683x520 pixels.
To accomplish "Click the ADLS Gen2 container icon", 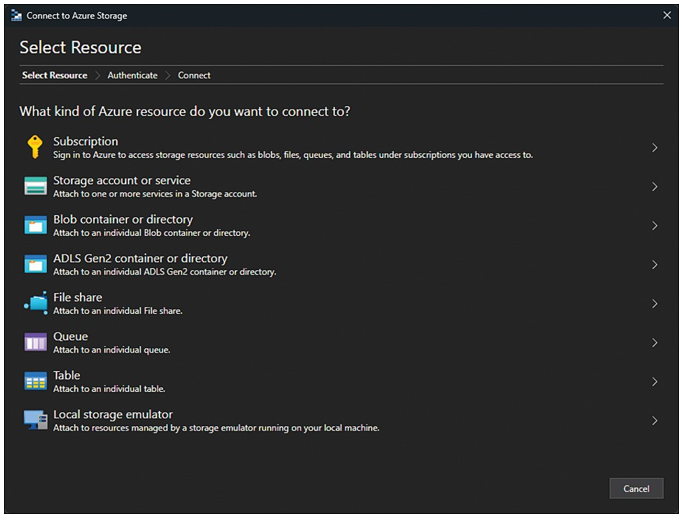I will click(x=36, y=264).
